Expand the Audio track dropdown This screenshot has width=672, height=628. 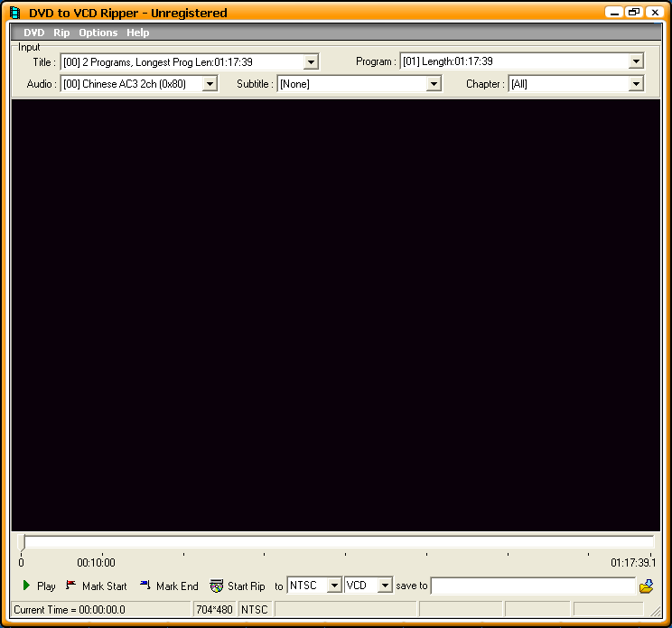click(210, 84)
